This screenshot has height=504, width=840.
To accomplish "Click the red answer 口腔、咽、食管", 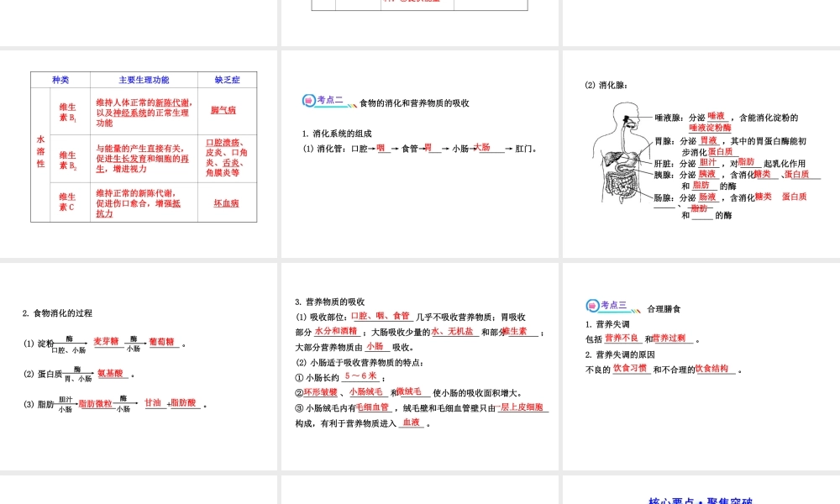I will [381, 316].
